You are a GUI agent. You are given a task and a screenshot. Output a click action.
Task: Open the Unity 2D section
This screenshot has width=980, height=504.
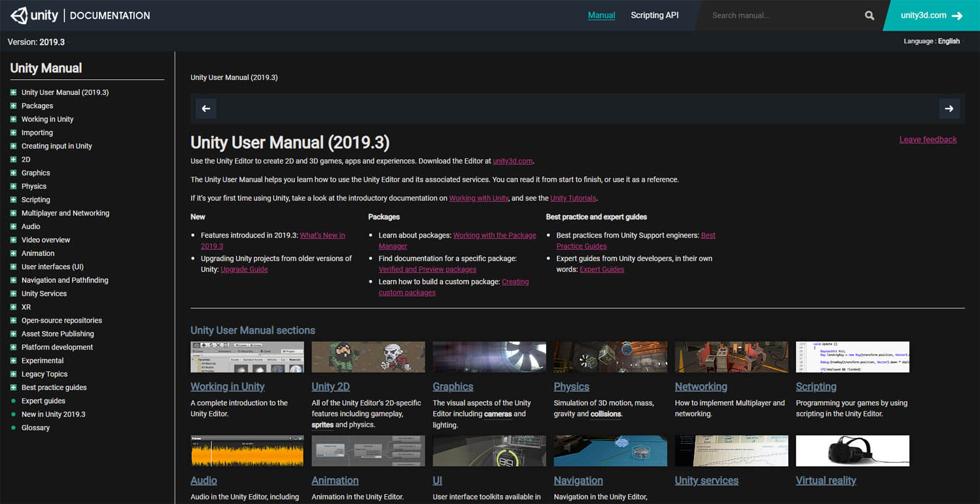pos(330,386)
